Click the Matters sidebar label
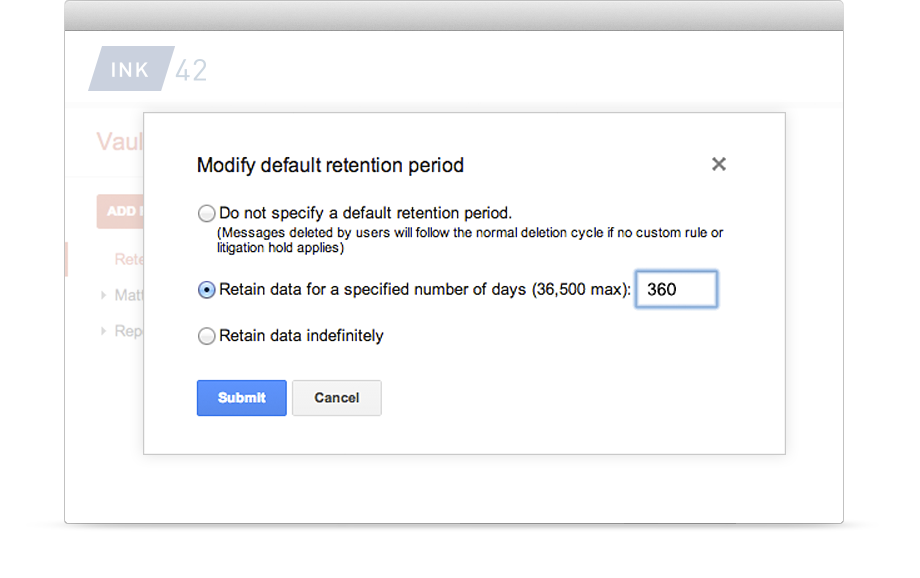920x578 pixels. tap(128, 295)
